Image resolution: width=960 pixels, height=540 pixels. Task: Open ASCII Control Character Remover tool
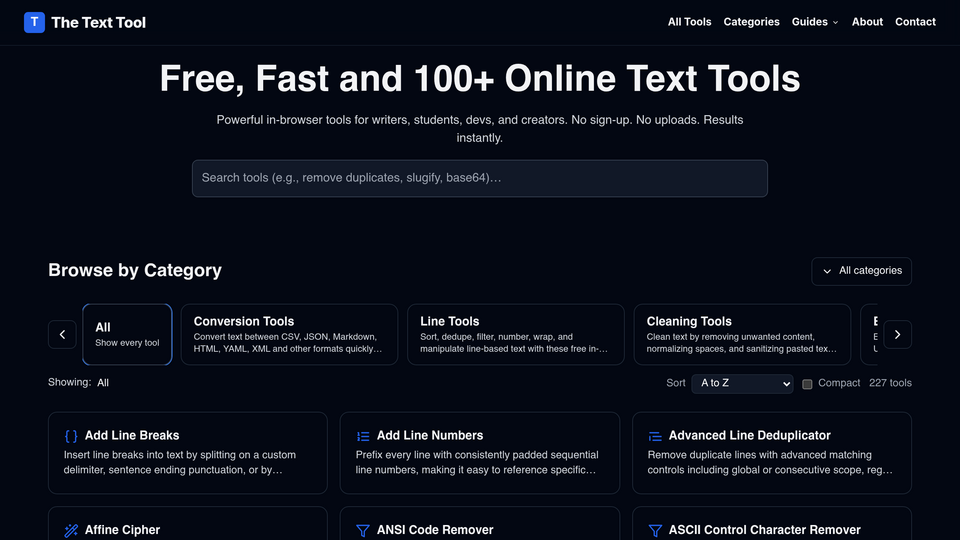click(x=771, y=523)
